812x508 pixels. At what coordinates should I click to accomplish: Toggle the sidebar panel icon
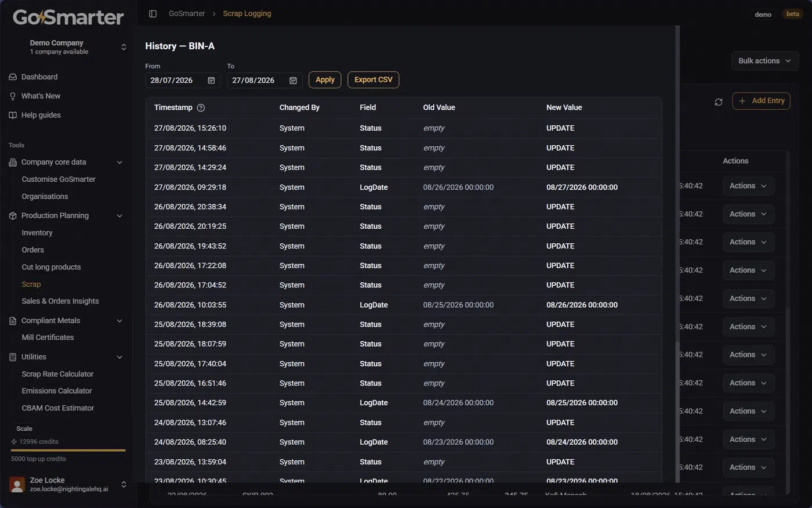click(x=153, y=13)
